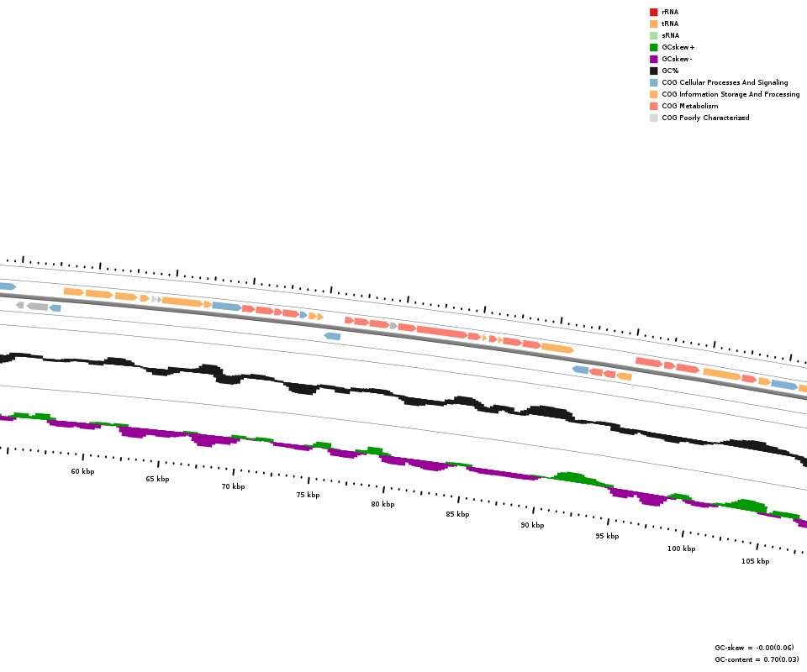Click the "100 kbp" scale label
This screenshot has height=672, width=807.
(x=682, y=549)
